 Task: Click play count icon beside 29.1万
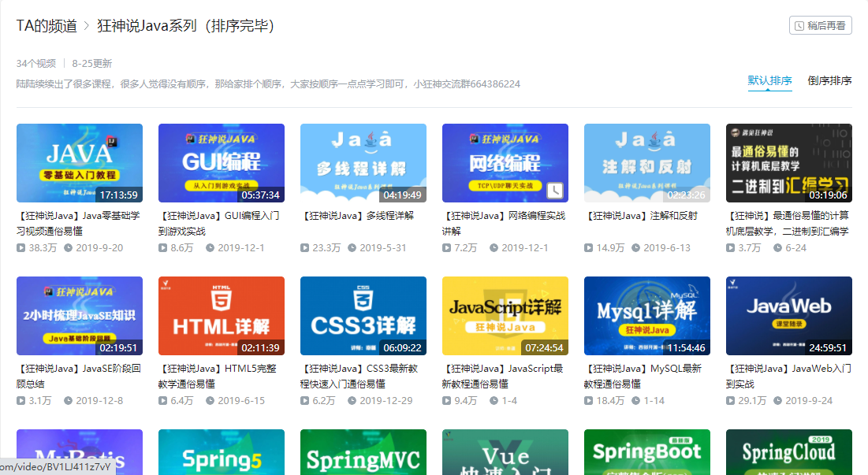[x=731, y=400]
